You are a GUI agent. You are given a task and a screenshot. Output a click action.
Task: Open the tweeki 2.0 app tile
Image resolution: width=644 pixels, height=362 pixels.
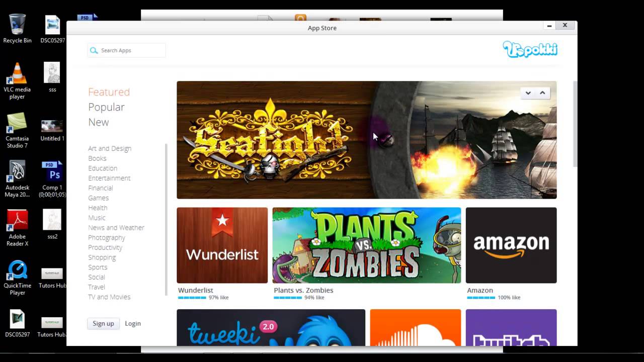[271, 327]
